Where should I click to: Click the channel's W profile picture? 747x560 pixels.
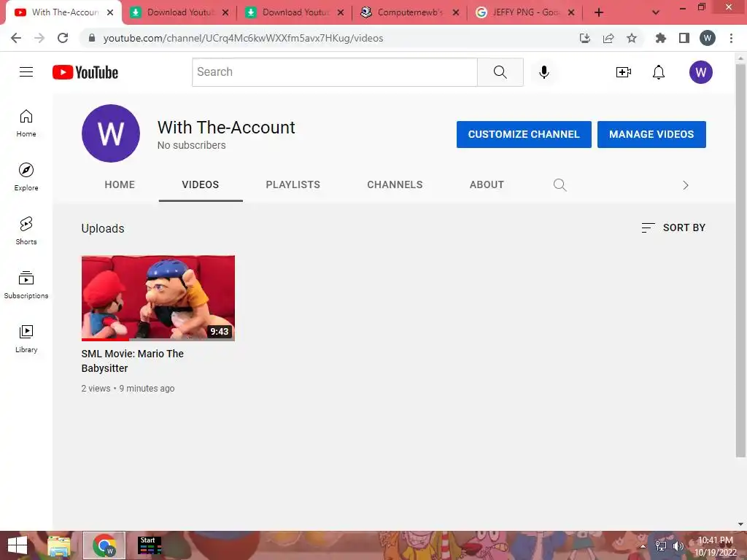(111, 133)
